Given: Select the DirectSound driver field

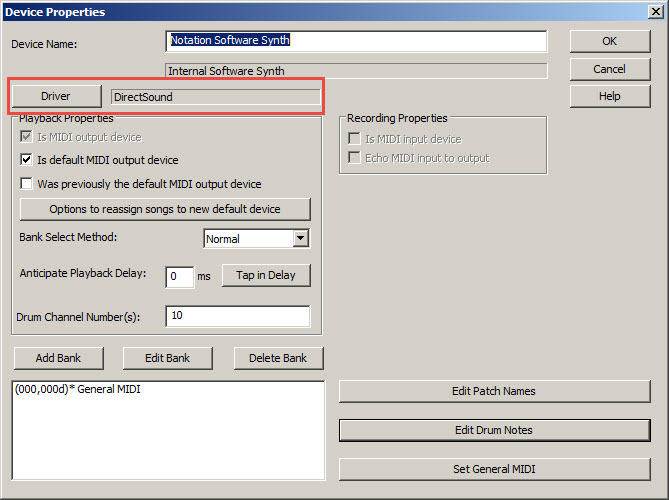Looking at the screenshot, I should (215, 97).
